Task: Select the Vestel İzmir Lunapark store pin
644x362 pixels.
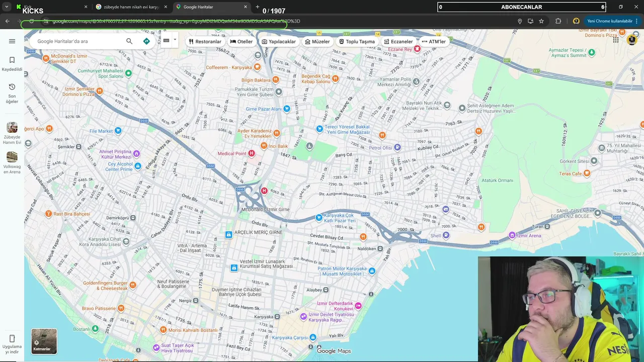Action: click(234, 268)
